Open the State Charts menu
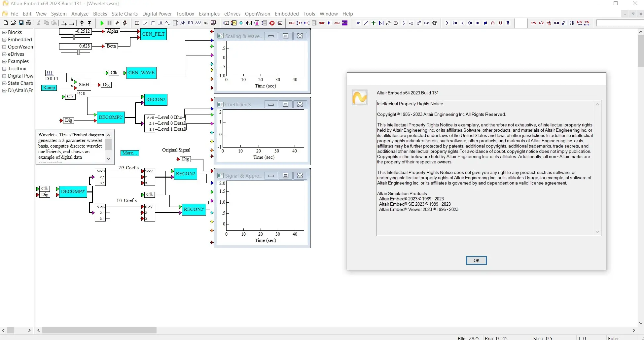 coord(125,14)
